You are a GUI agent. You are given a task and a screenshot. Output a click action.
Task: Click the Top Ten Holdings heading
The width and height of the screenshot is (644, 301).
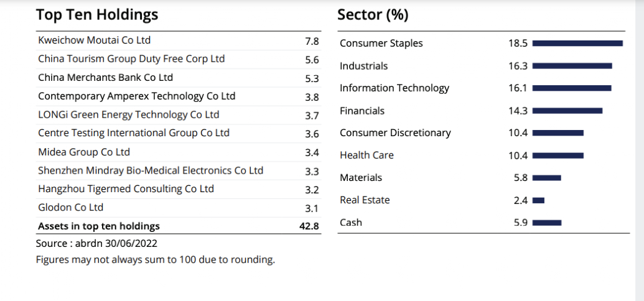(x=97, y=15)
